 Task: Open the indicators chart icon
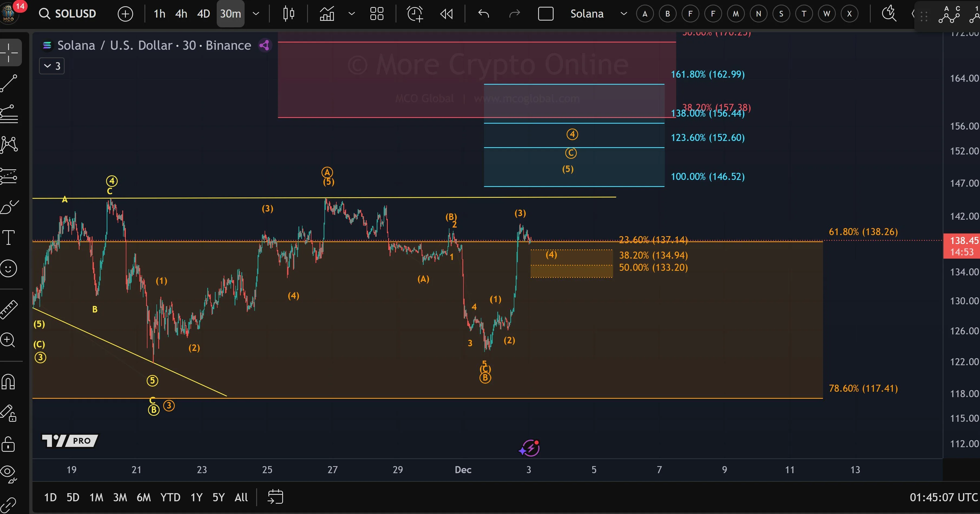click(327, 14)
